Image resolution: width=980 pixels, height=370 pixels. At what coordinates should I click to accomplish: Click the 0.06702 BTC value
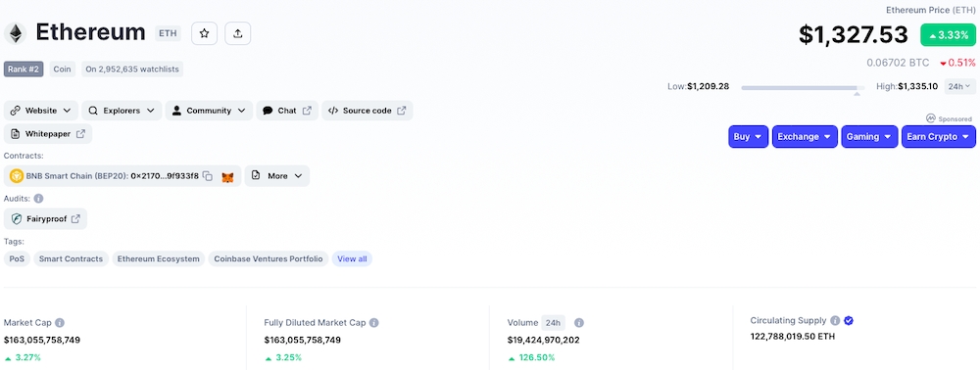898,63
